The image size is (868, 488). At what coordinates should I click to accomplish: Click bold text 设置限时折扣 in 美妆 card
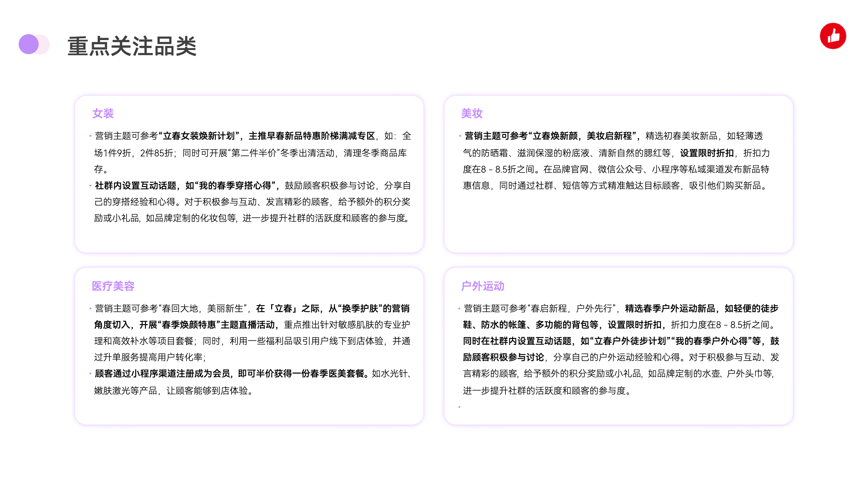(706, 153)
